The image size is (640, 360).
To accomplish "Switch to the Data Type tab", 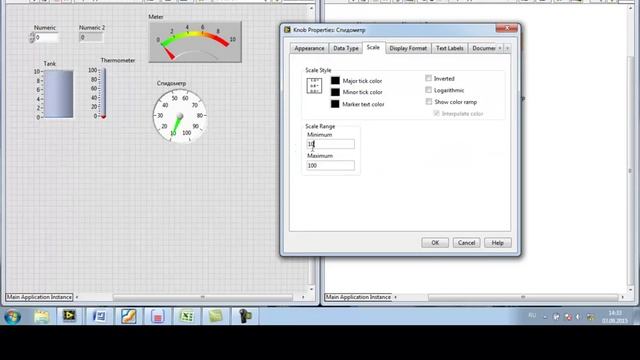I will point(346,48).
